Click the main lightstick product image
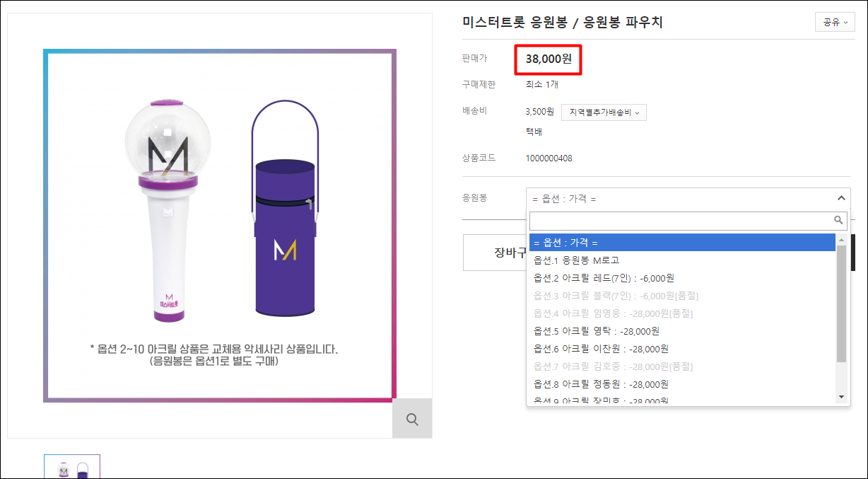 click(x=220, y=226)
